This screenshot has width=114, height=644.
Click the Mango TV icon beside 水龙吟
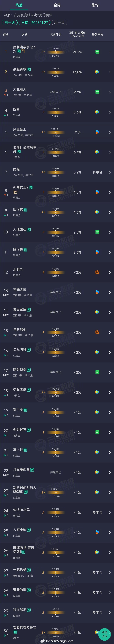tap(97, 272)
